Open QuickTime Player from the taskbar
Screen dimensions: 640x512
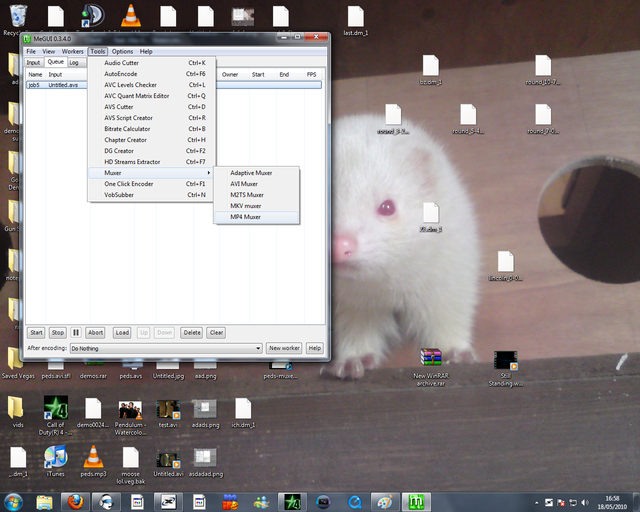pyautogui.click(x=355, y=502)
